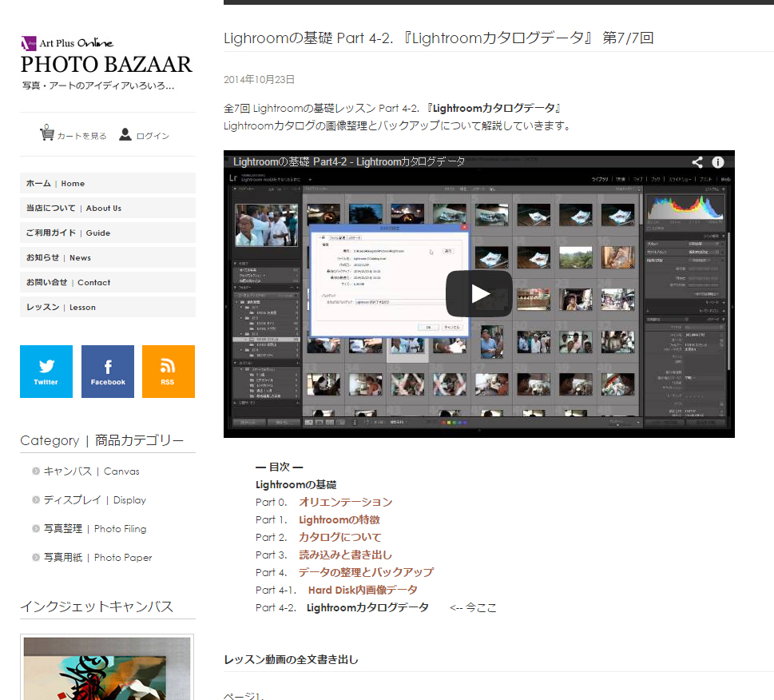
Task: Click the PHOTO BAZAAR site title
Action: coord(106,64)
